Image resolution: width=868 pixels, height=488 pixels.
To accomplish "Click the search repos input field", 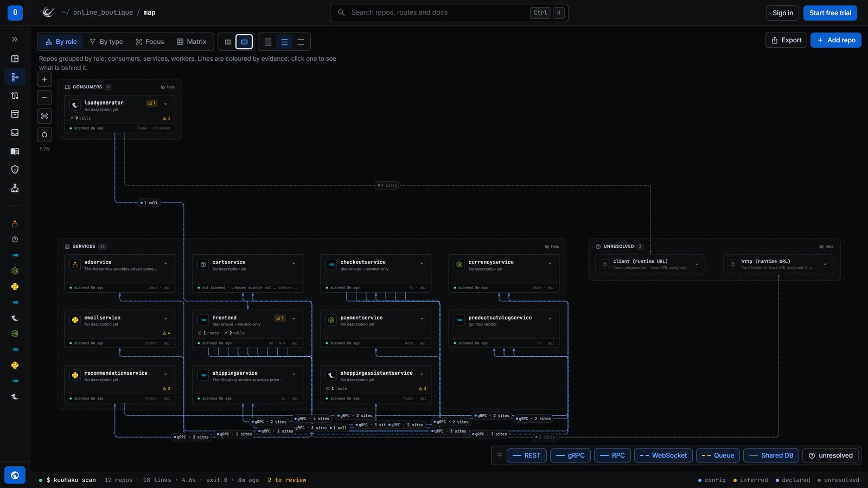I will [x=449, y=12].
